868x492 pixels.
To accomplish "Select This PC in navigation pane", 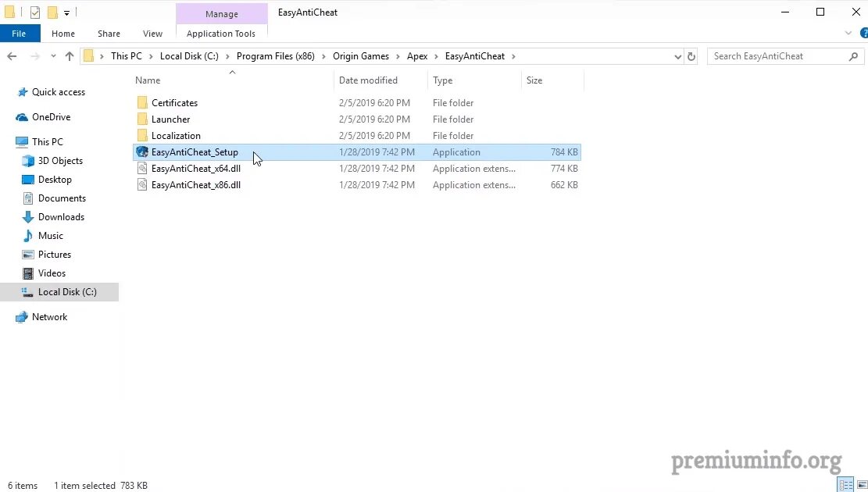I will [47, 142].
